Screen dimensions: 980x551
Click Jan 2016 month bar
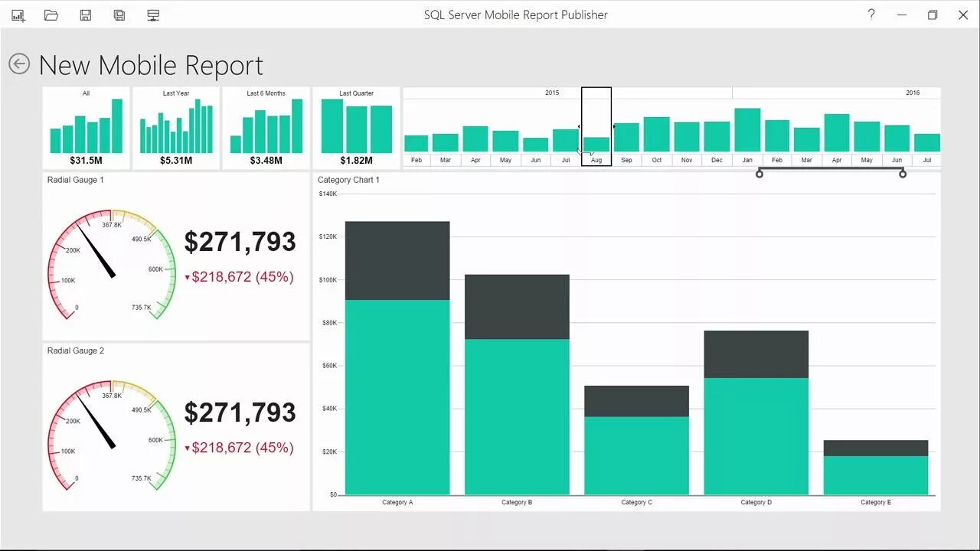(747, 129)
